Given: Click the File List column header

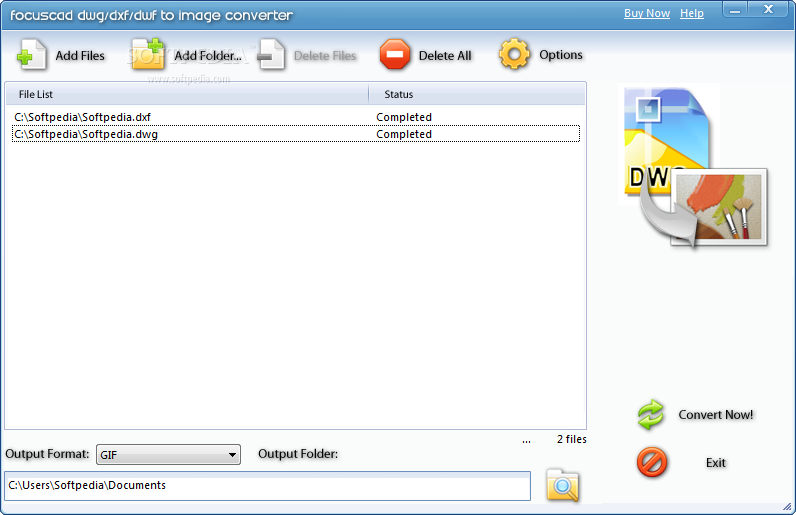Looking at the screenshot, I should [x=187, y=94].
